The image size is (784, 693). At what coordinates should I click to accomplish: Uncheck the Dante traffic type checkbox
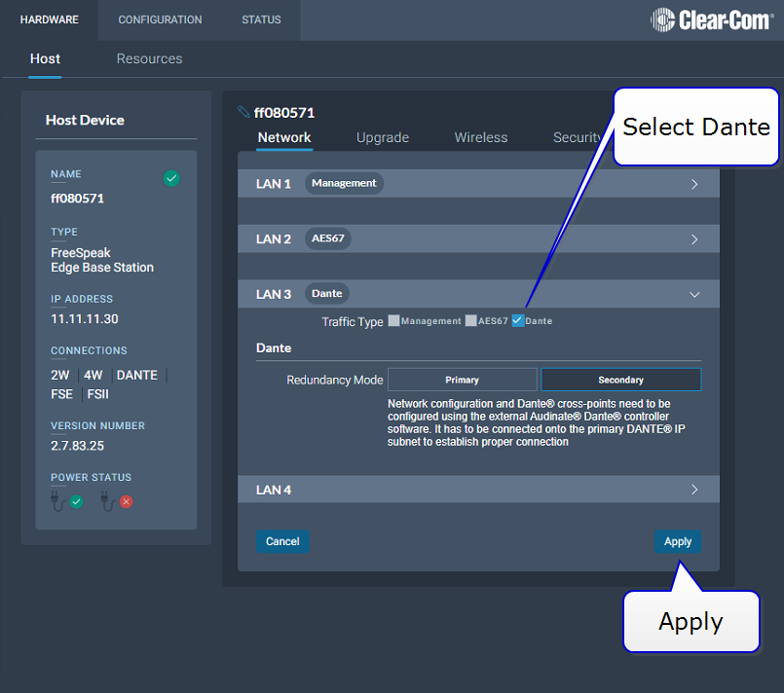pyautogui.click(x=518, y=321)
